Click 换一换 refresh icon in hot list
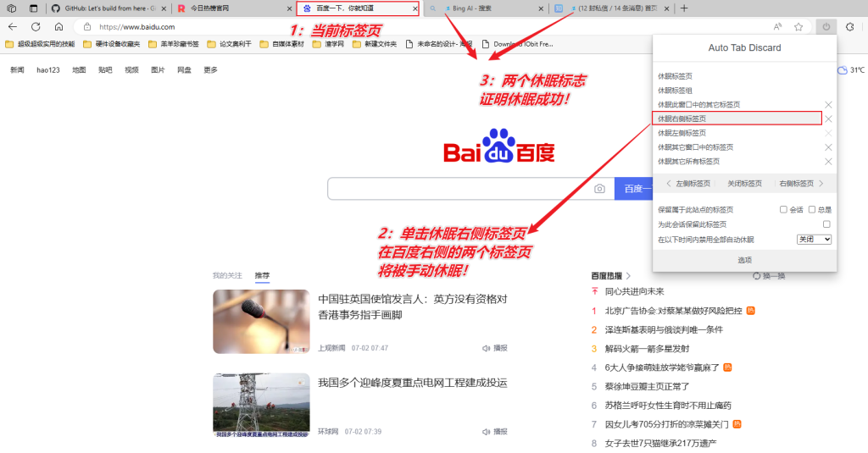868x453 pixels. 756,276
